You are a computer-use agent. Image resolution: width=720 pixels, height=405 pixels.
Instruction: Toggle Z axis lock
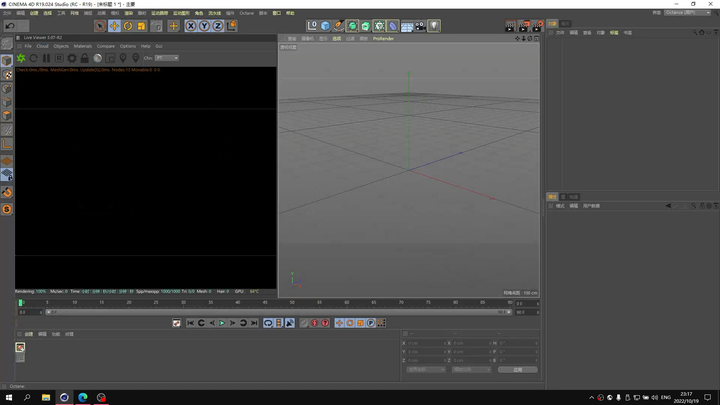click(217, 26)
